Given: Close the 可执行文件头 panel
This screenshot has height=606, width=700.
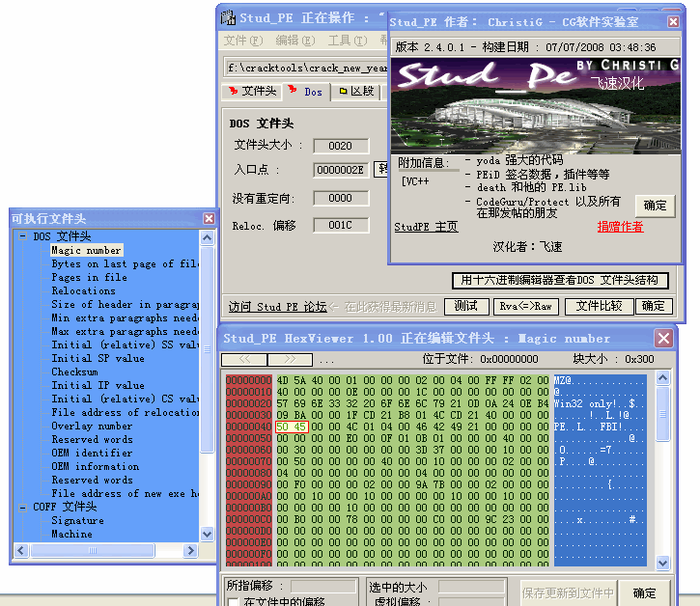Looking at the screenshot, I should [209, 218].
